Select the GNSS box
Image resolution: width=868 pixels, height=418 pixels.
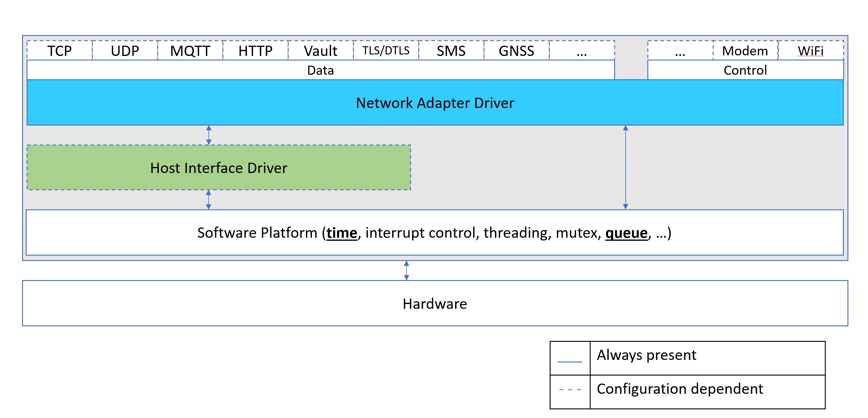point(516,51)
